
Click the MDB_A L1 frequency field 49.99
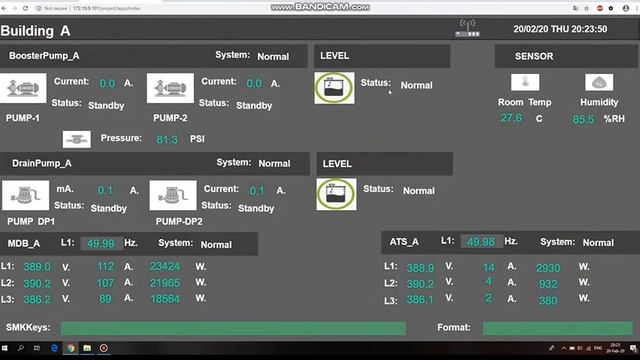(x=101, y=244)
